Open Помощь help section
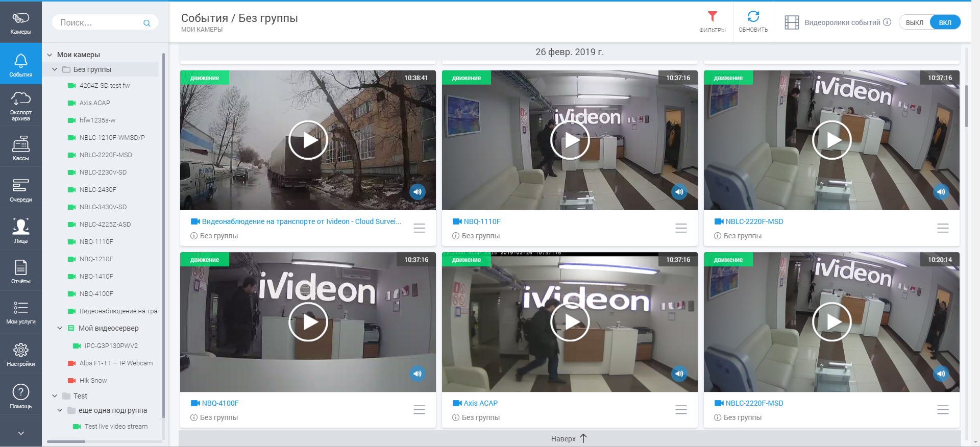 [x=21, y=396]
